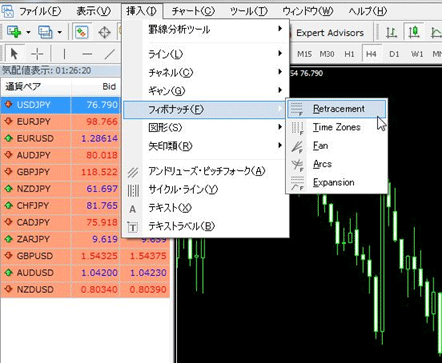Open the チャート(C) menu
442x363 pixels.
193,11
